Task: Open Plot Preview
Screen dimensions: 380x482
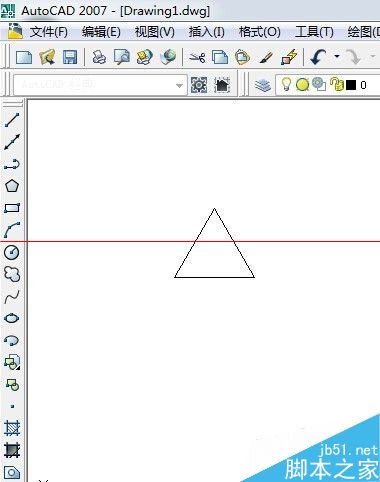Action: (x=122, y=57)
